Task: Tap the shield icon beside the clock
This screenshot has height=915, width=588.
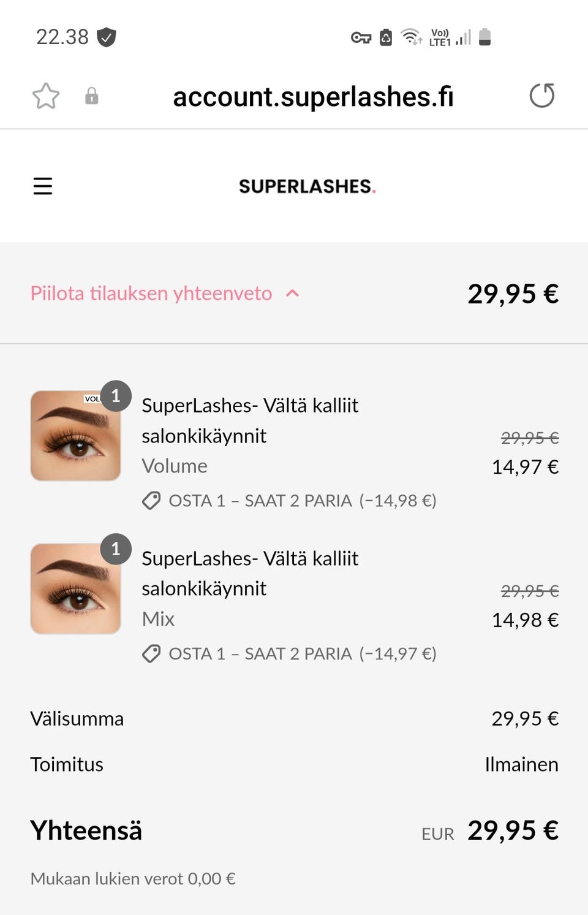Action: click(x=107, y=37)
